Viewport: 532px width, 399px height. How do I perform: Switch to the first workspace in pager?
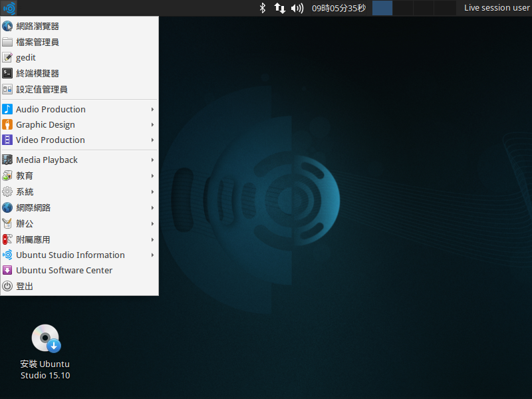[382, 8]
